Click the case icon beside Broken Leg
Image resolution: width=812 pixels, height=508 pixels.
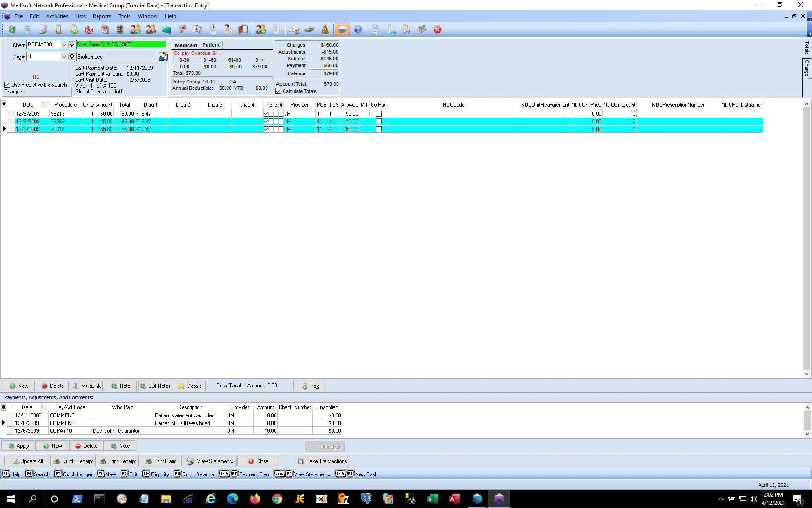pos(163,57)
